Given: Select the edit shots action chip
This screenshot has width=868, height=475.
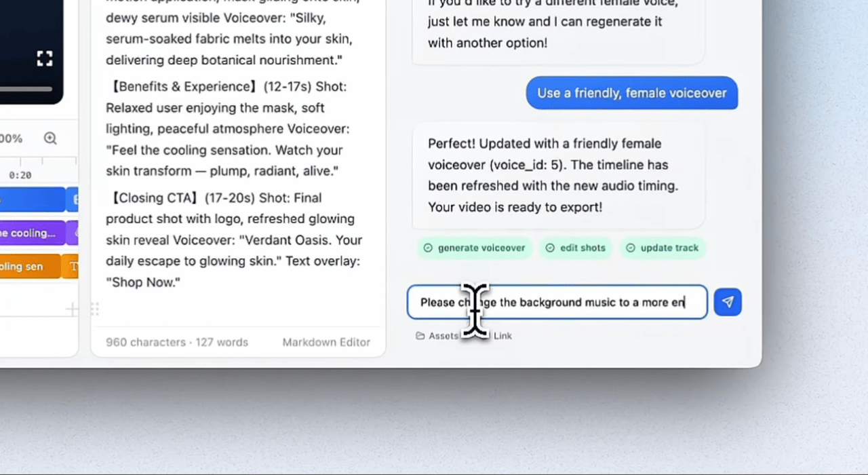Looking at the screenshot, I should pyautogui.click(x=575, y=248).
